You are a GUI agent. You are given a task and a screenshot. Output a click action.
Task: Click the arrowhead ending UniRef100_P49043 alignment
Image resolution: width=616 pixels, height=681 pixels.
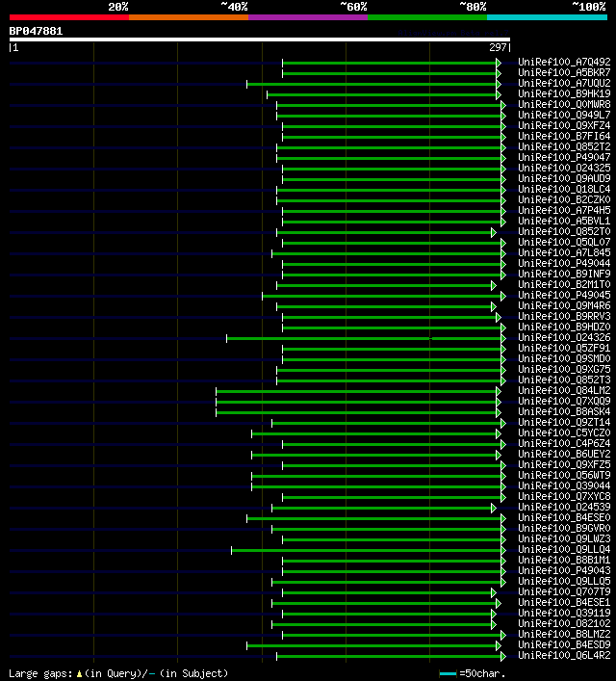click(503, 571)
